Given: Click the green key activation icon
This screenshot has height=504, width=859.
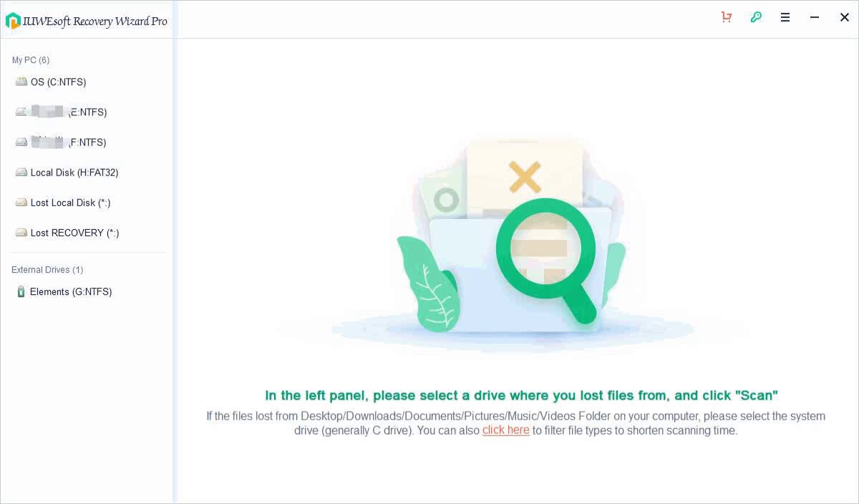Looking at the screenshot, I should [x=756, y=17].
